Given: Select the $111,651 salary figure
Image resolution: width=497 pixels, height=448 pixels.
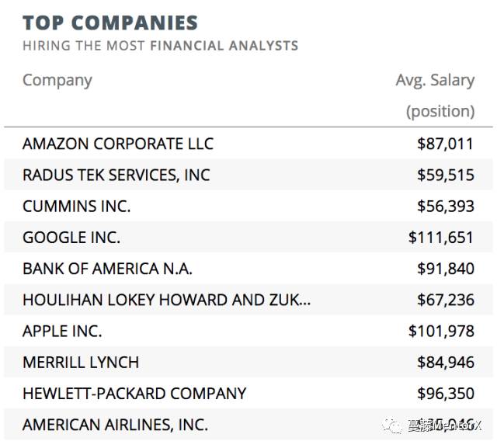Looking at the screenshot, I should [x=441, y=238].
